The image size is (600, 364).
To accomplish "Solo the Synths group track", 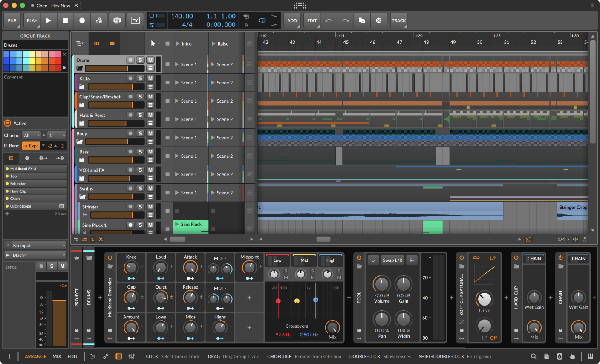I will click(140, 188).
